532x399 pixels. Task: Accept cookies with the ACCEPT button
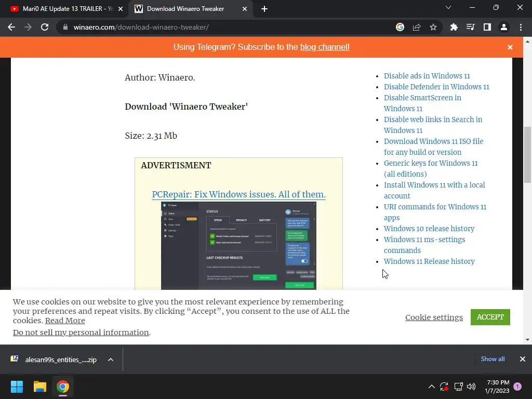click(490, 317)
